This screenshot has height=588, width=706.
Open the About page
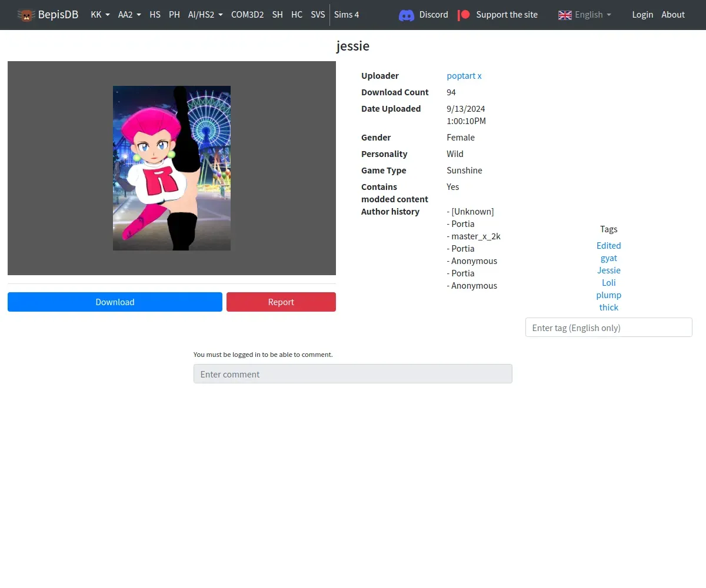[673, 15]
